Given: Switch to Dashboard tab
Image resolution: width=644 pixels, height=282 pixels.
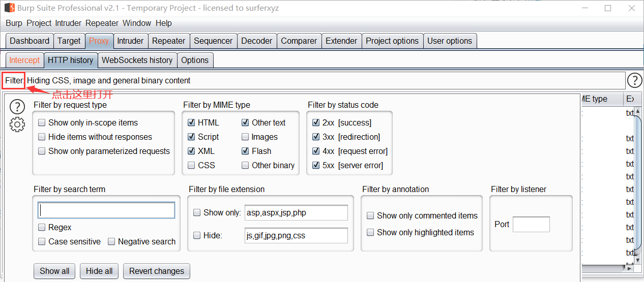Looking at the screenshot, I should click(x=30, y=41).
